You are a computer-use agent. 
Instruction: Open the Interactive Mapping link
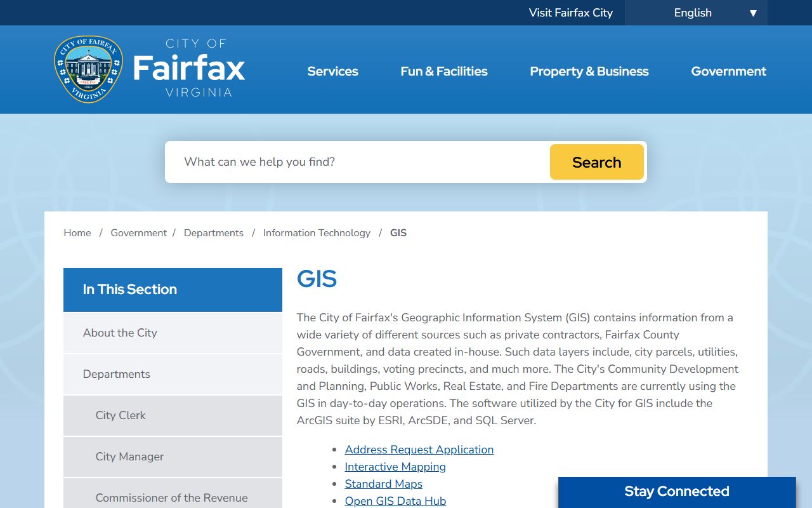click(x=395, y=467)
